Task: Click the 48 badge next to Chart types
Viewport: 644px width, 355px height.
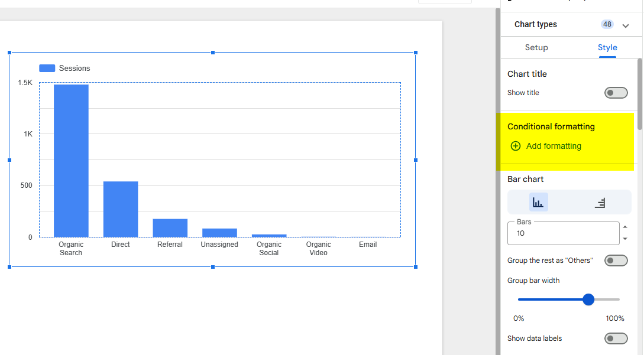Action: coord(607,24)
